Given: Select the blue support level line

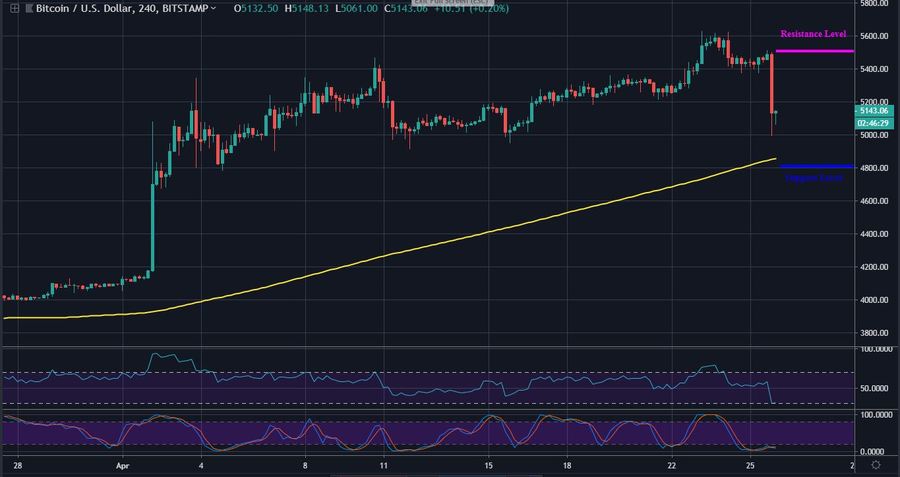Looking at the screenshot, I should click(x=816, y=166).
